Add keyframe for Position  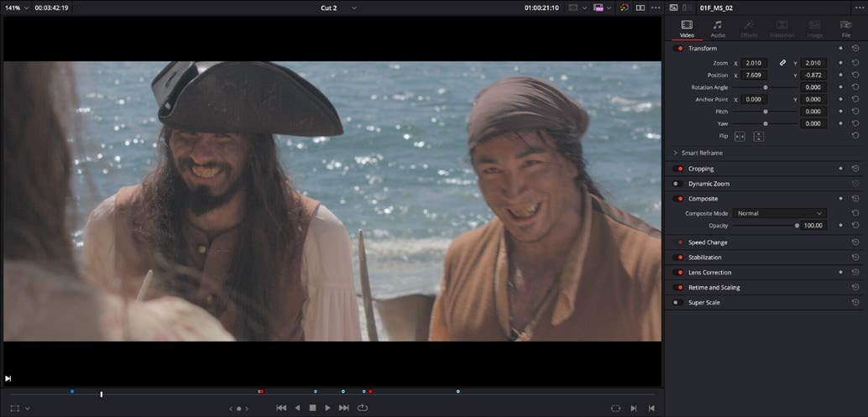[841, 76]
